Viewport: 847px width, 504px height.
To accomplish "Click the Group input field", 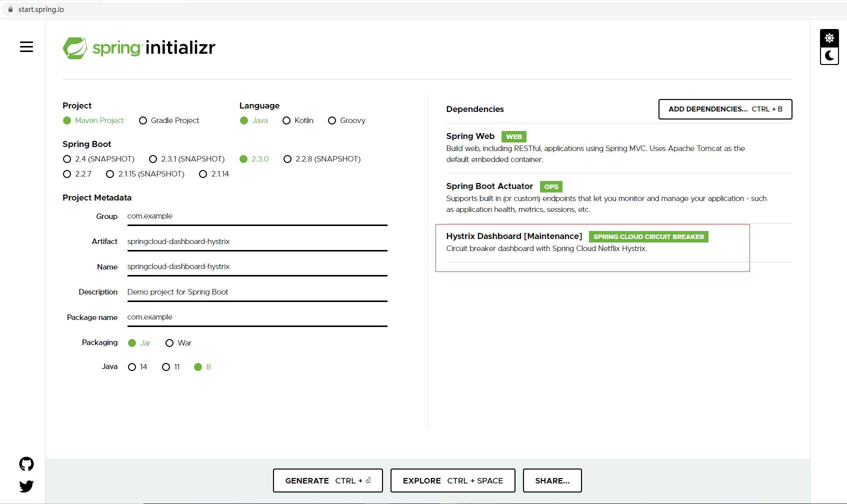I will [257, 216].
